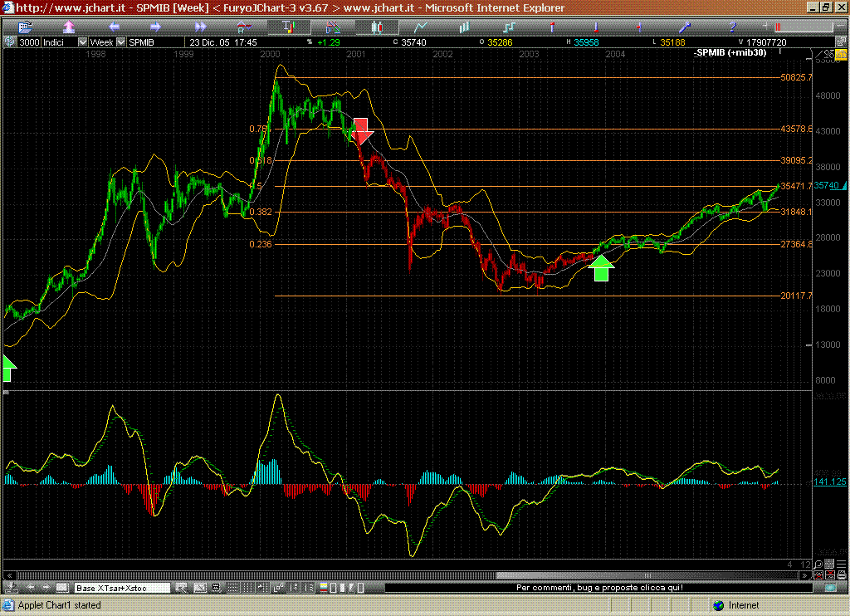
Task: Toggle the refresh icon beside 3000 field
Action: pyautogui.click(x=10, y=42)
